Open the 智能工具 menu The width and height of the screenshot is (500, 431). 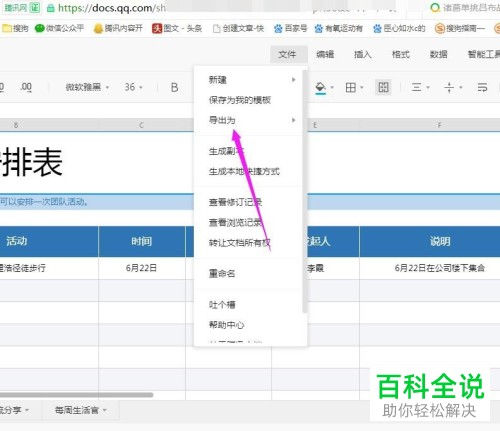[483, 54]
